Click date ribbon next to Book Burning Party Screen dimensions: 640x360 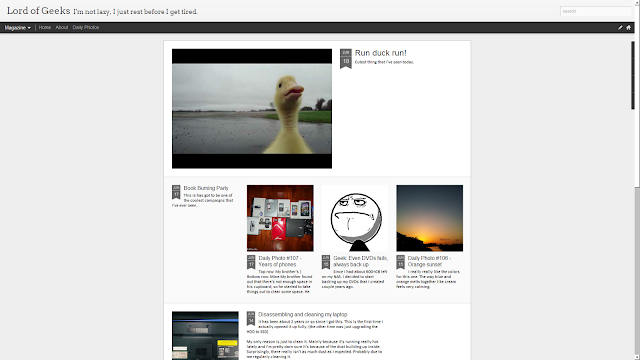(x=176, y=192)
